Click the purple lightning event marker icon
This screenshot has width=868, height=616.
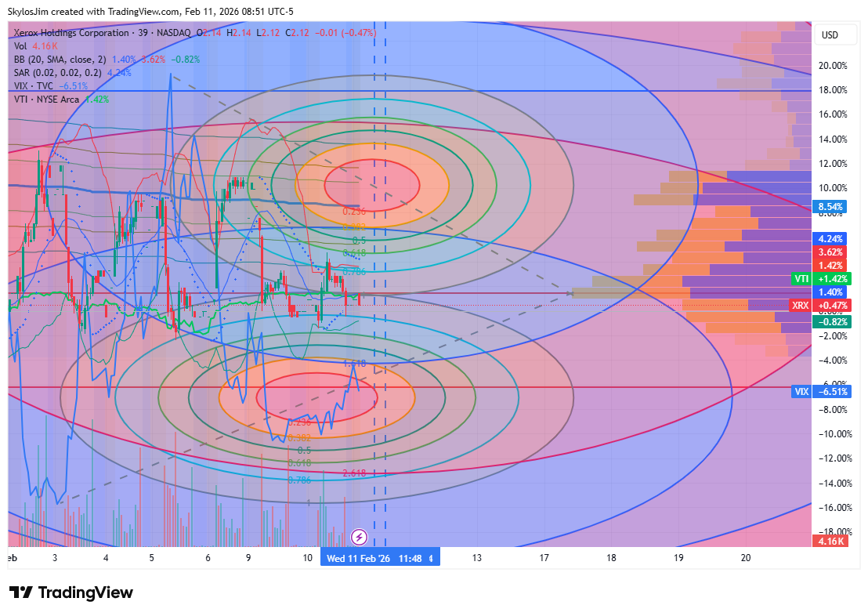(x=360, y=536)
